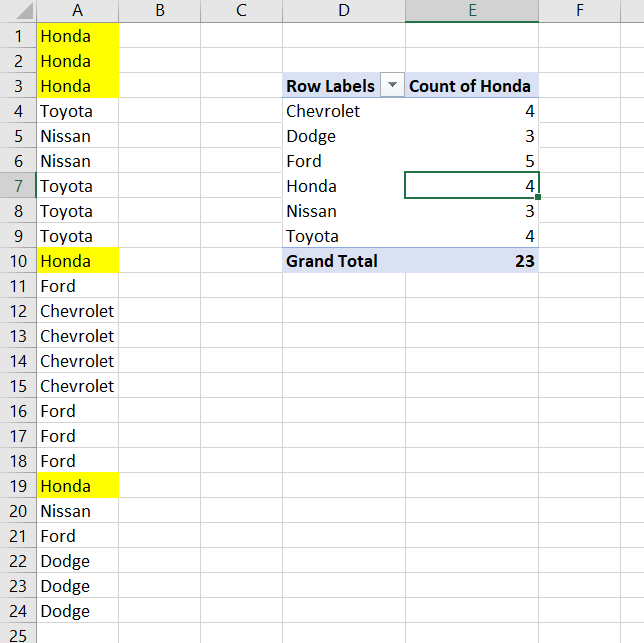Image resolution: width=644 pixels, height=643 pixels.
Task: Click the Ford cell in row 17
Action: (x=78, y=436)
